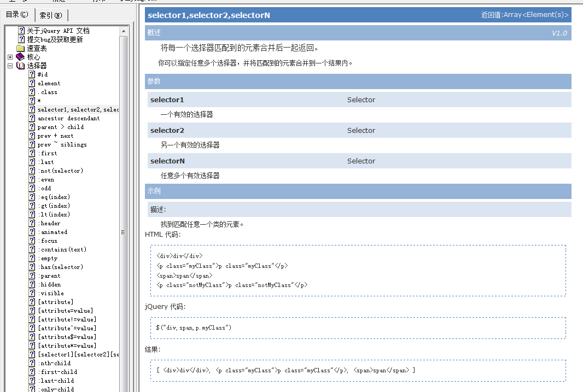Screen dimensions: 583x392
Task: Click the topic icon beside :first
Action: [x=32, y=153]
